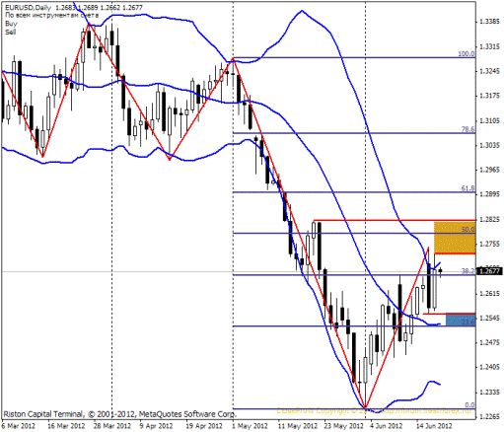Click the 1.3315 price axis label
The height and width of the screenshot is (432, 504).
coord(489,47)
